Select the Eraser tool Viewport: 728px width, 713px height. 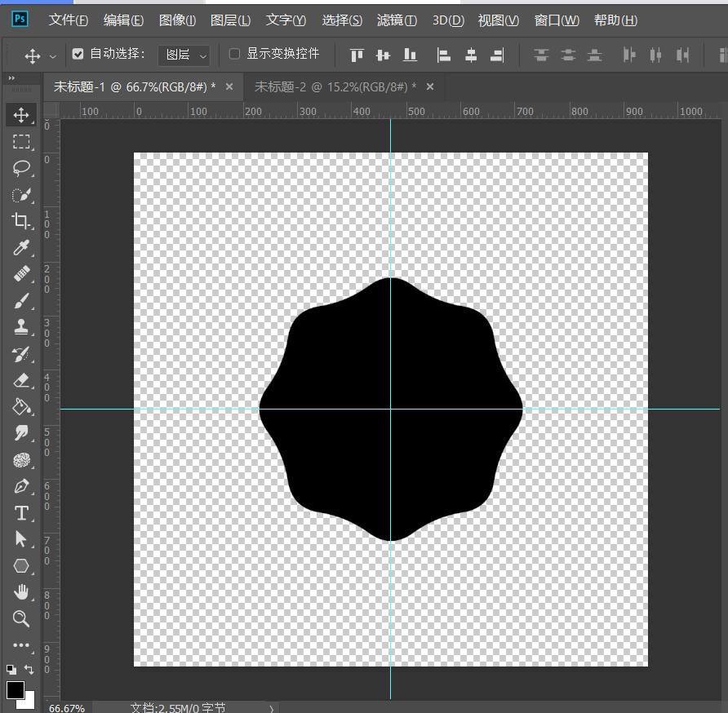(x=21, y=380)
